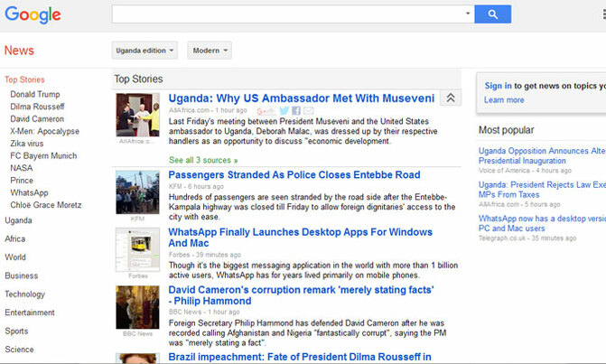
Task: Email the Museveni story via envelope icon
Action: click(308, 111)
